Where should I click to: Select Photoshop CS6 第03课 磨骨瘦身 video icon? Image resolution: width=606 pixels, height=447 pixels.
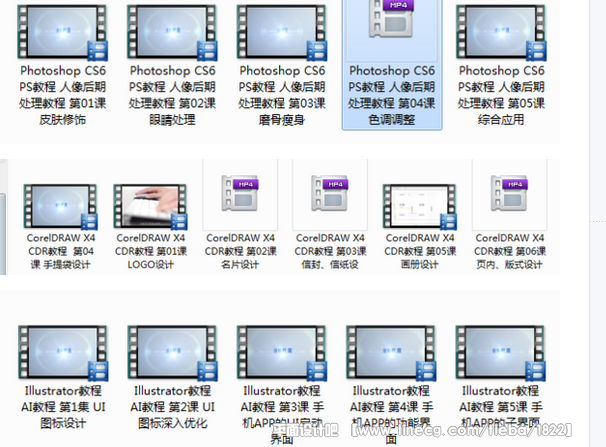tap(282, 32)
